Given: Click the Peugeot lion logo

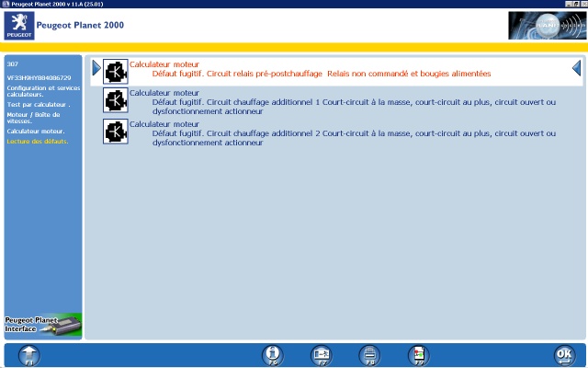Looking at the screenshot, I should pyautogui.click(x=19, y=26).
